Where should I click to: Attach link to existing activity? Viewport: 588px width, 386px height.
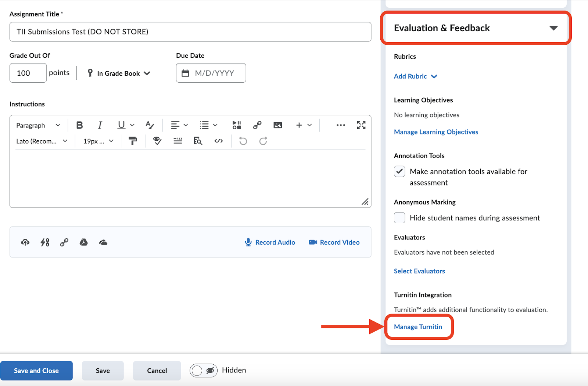pyautogui.click(x=45, y=242)
